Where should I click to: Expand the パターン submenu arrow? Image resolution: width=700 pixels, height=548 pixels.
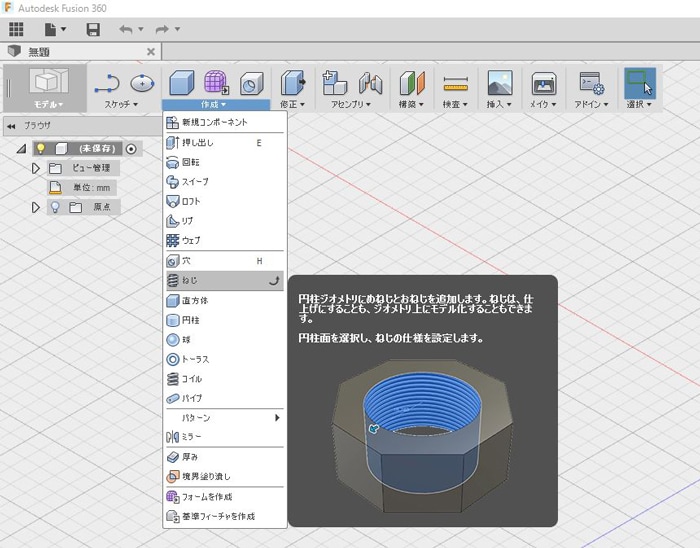tap(277, 418)
